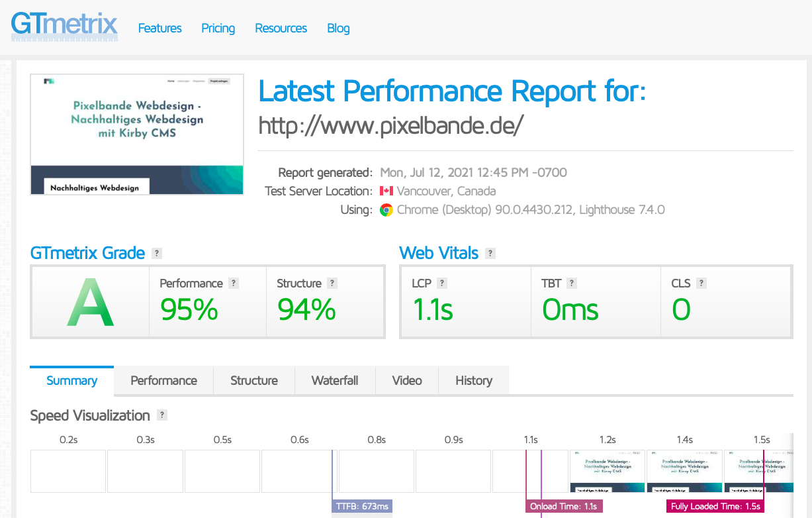Visit the Blog link
The image size is (812, 518).
338,28
